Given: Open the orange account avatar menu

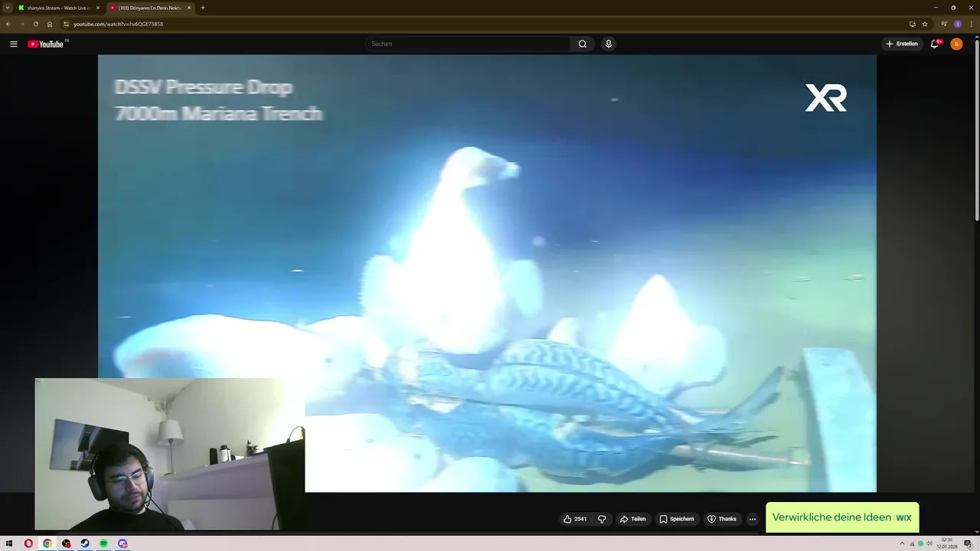Looking at the screenshot, I should pos(956,44).
